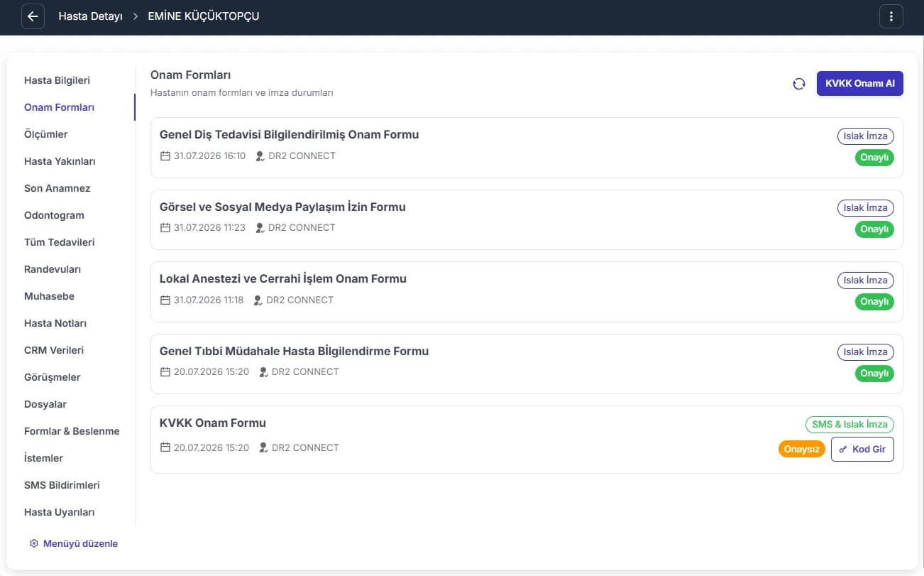The height and width of the screenshot is (576, 924).
Task: Open Randevuları in sidebar
Action: coord(53,269)
